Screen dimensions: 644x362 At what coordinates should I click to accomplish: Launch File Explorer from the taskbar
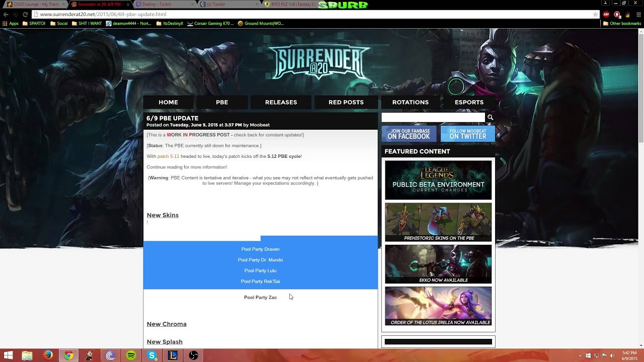(x=27, y=355)
